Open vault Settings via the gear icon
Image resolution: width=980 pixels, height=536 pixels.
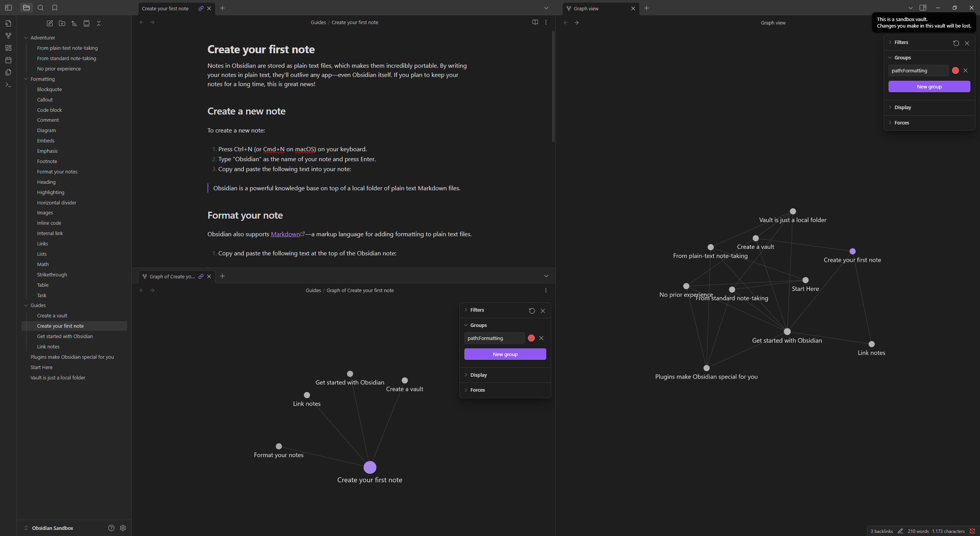[123, 528]
